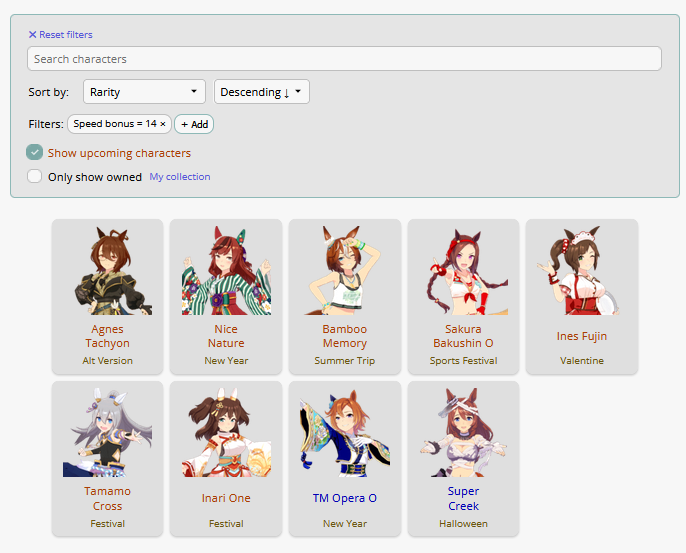The width and height of the screenshot is (686, 553).
Task: Click the Summer Trip subtitle text
Action: point(345,360)
